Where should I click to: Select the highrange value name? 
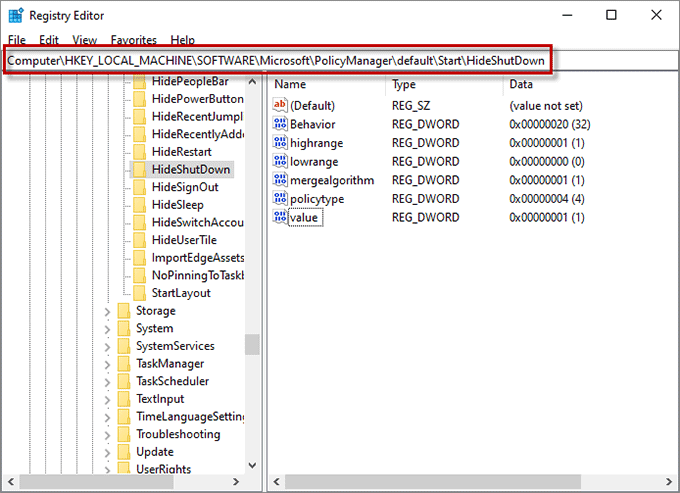coord(316,143)
